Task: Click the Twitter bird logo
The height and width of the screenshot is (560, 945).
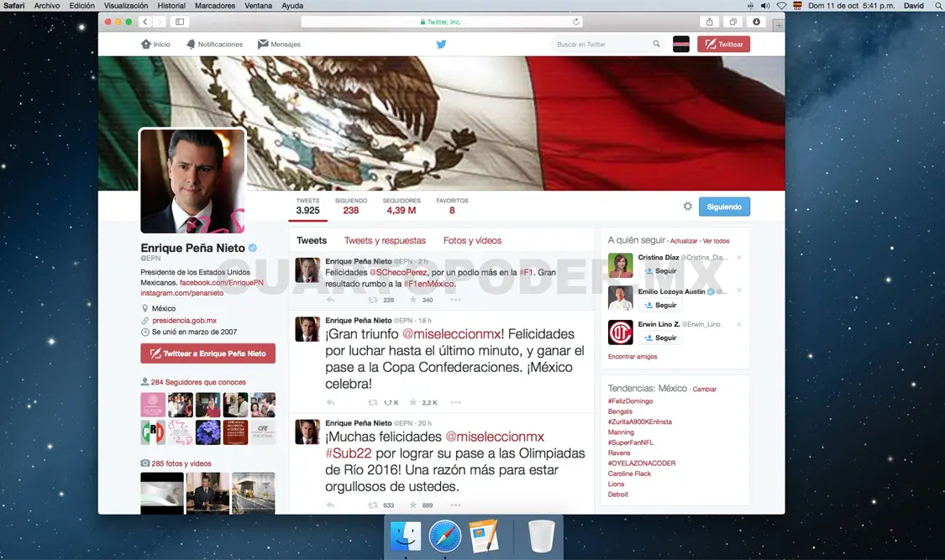Action: pyautogui.click(x=441, y=44)
